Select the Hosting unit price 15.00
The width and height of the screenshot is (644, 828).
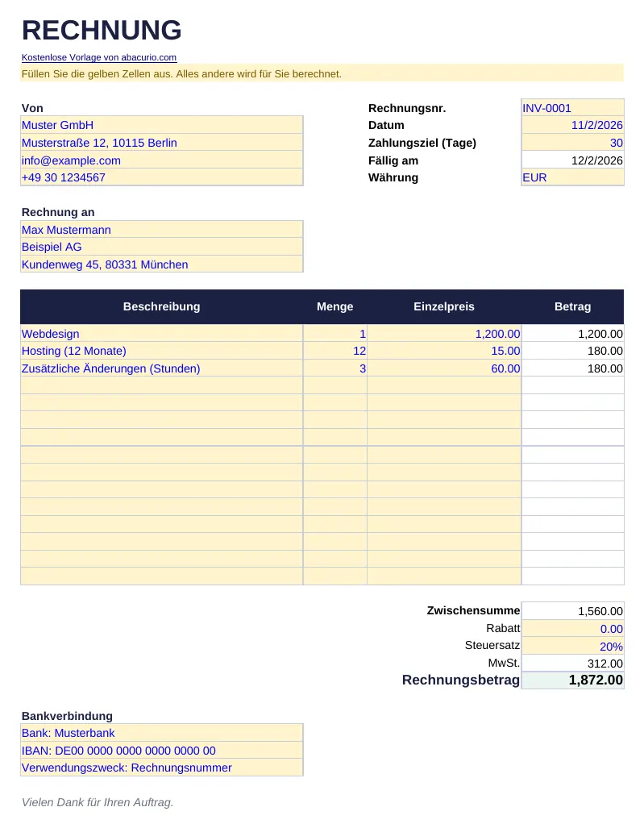444,351
